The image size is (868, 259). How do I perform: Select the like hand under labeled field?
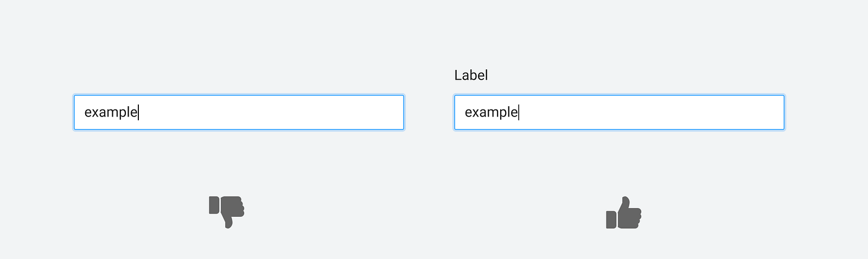[624, 213]
